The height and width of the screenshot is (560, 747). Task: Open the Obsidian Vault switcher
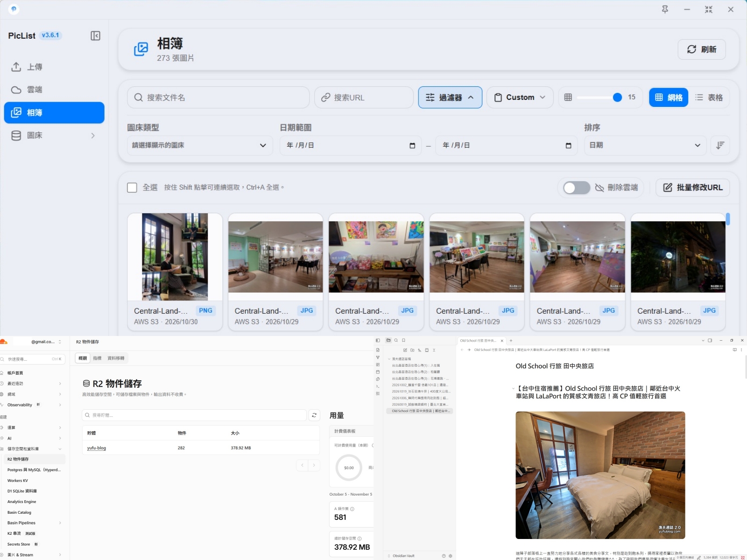(402, 556)
